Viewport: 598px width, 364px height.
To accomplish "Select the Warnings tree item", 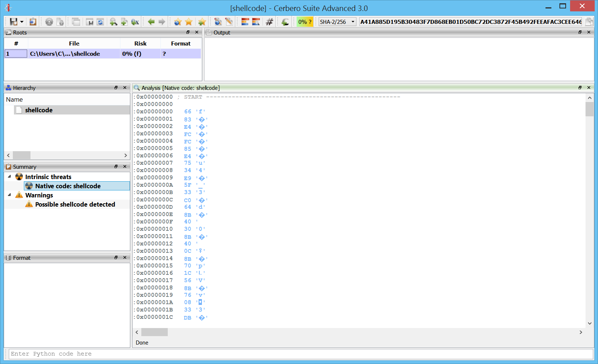I will pos(39,195).
